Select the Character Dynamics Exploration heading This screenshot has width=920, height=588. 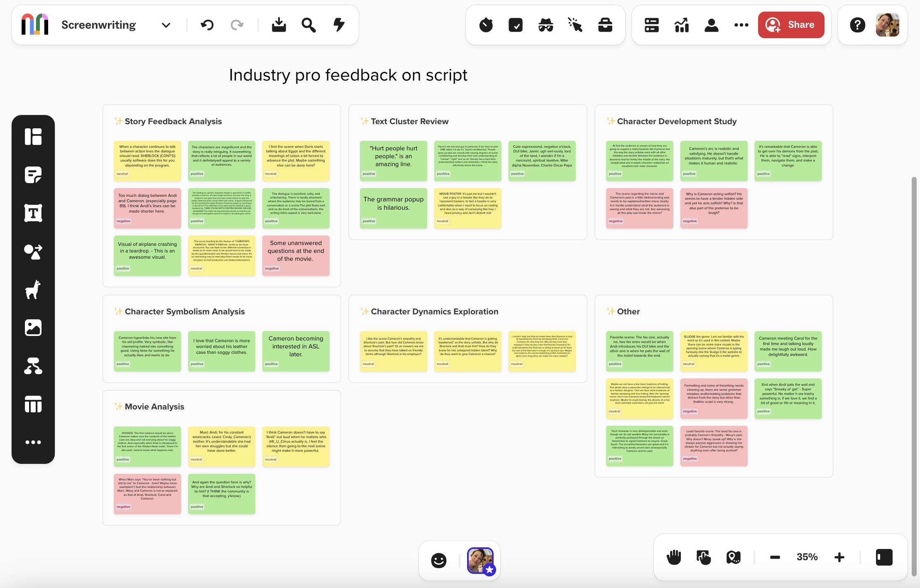[x=434, y=311]
